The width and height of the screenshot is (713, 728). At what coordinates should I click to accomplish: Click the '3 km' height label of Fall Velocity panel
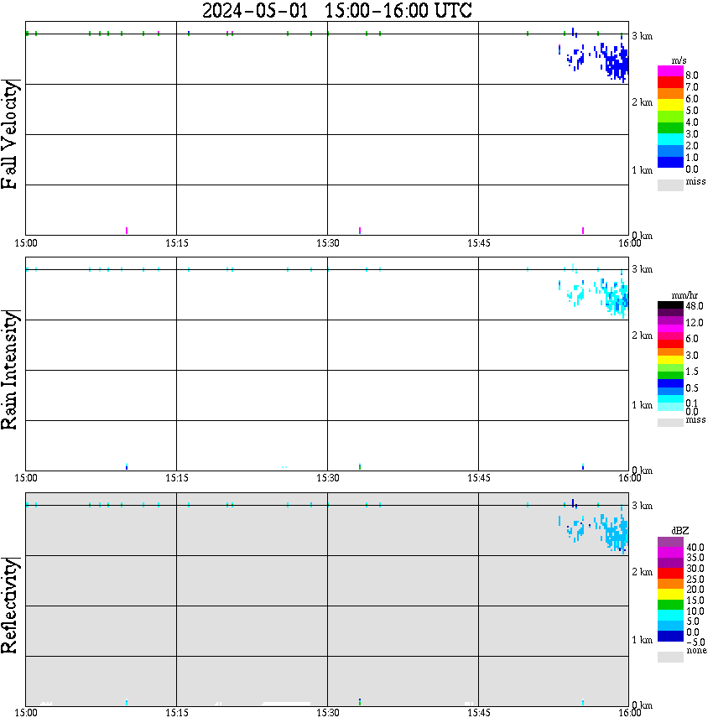point(642,36)
